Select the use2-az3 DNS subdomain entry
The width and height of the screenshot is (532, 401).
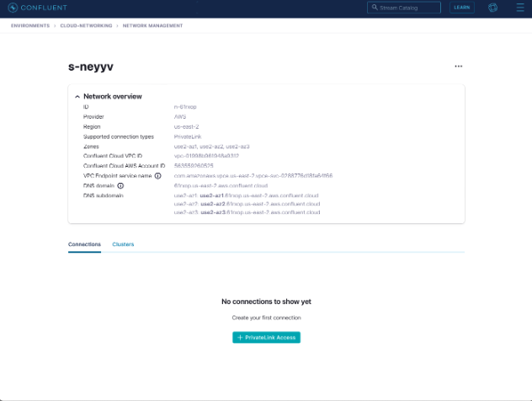(247, 212)
